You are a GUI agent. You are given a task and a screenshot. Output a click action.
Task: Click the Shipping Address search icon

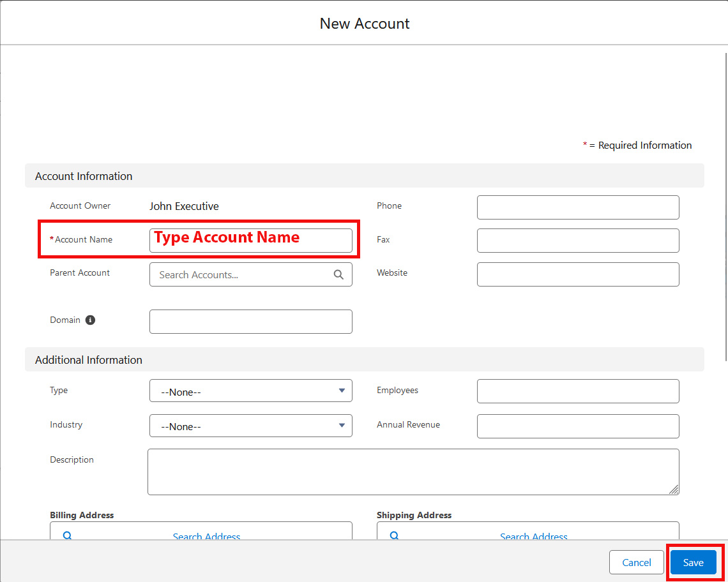click(x=394, y=535)
